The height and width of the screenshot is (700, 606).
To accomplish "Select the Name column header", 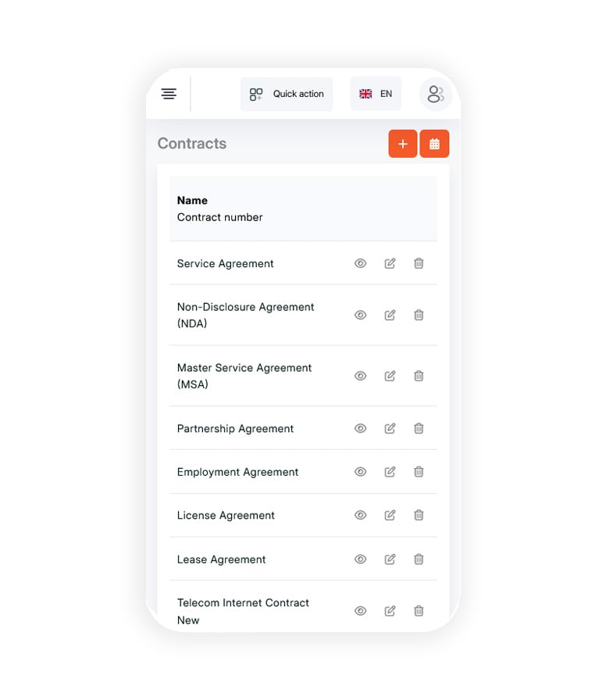I will 192,201.
